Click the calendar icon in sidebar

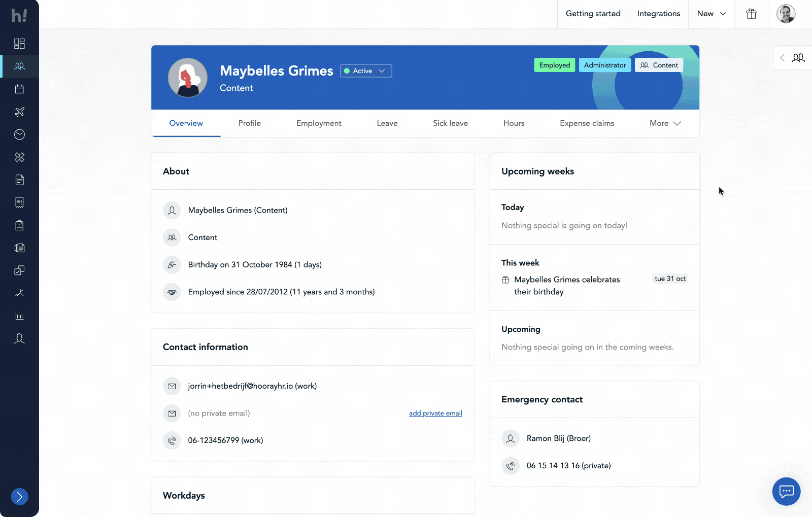(19, 89)
